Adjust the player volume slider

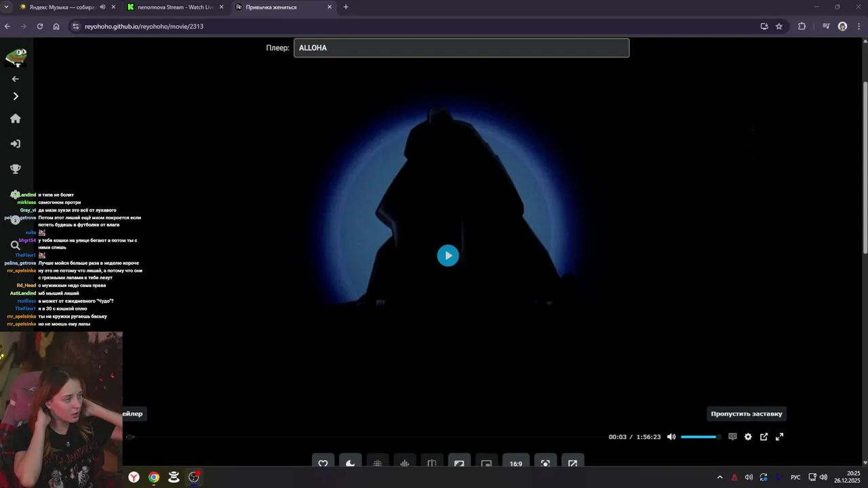(699, 437)
